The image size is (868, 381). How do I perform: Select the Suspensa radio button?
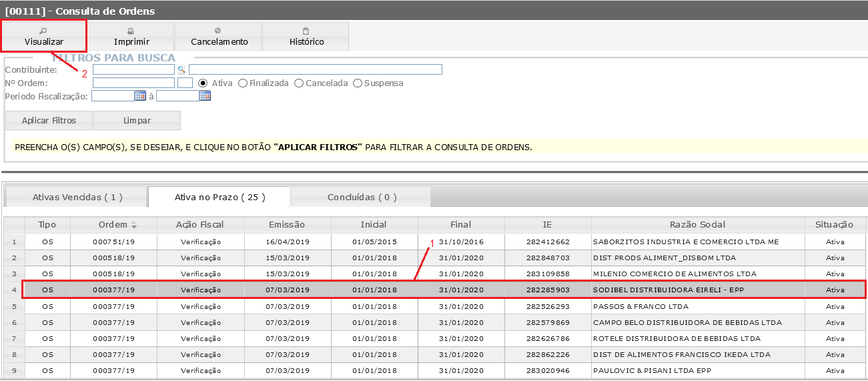(358, 83)
